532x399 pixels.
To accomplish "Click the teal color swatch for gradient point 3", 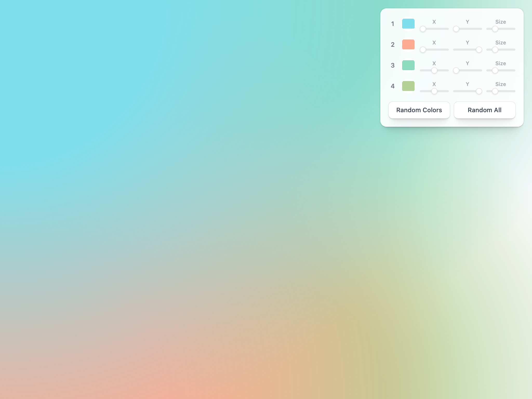I will click(x=408, y=65).
